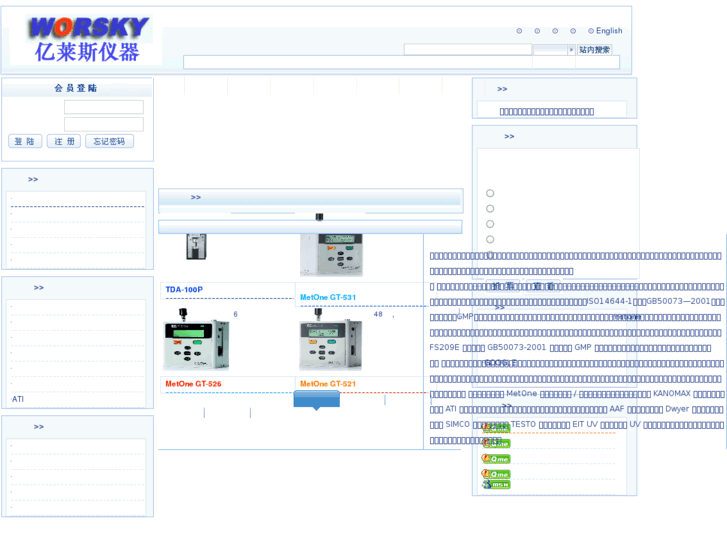Open the MetOne GT-531 product link
This screenshot has height=545, width=727.
[328, 297]
